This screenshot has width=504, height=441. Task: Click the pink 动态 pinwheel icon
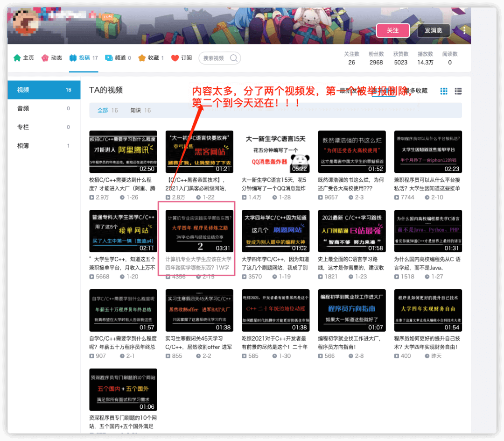tap(45, 58)
